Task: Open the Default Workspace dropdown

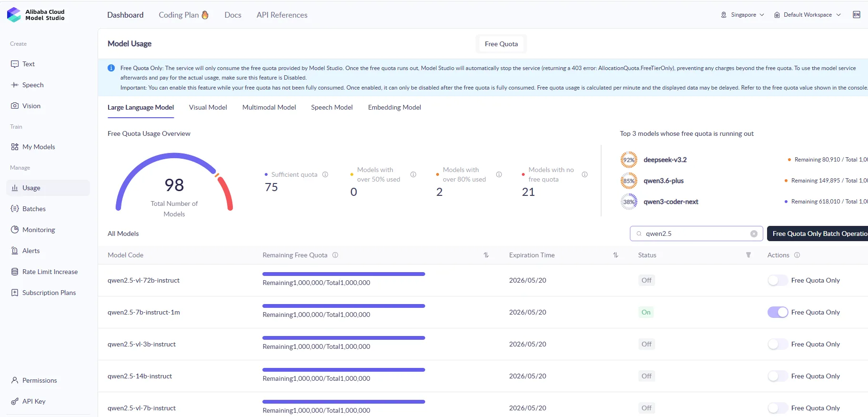Action: [808, 15]
